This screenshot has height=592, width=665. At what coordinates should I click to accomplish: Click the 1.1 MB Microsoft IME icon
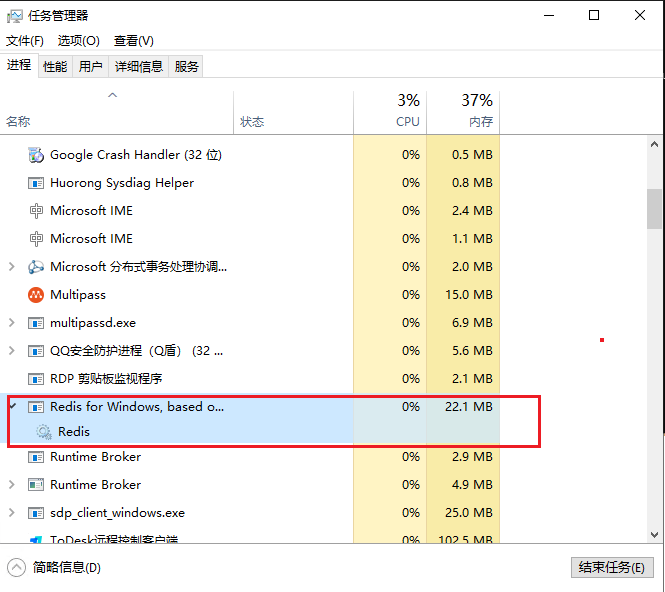coord(36,239)
